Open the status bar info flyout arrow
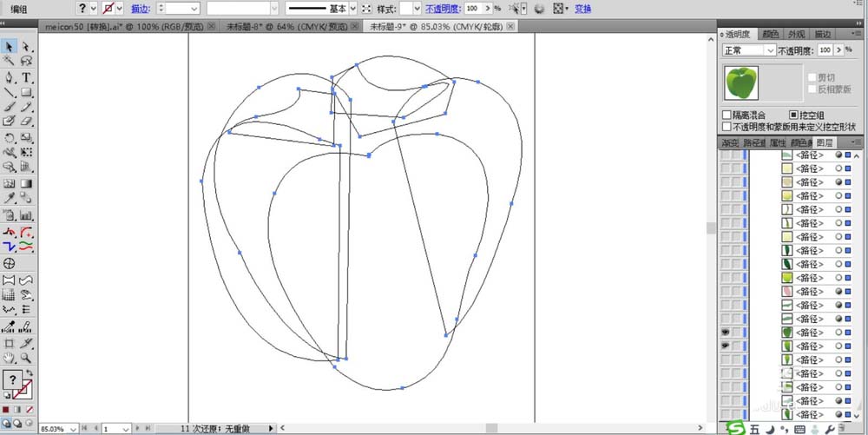868x435 pixels. [x=271, y=428]
